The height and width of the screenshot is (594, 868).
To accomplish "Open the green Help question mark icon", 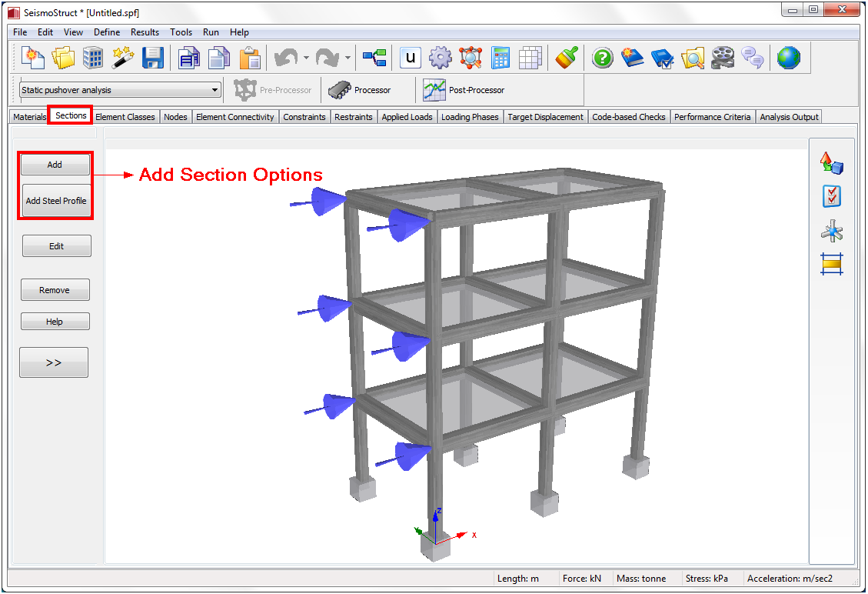I will [602, 58].
